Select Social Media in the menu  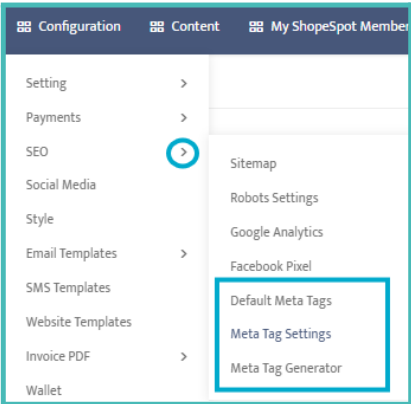61,185
